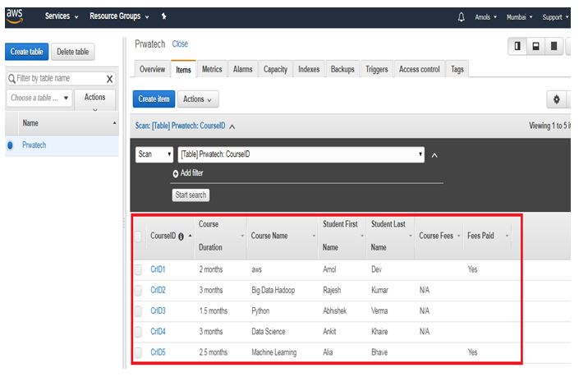Switch to the Tags tab

(x=457, y=69)
